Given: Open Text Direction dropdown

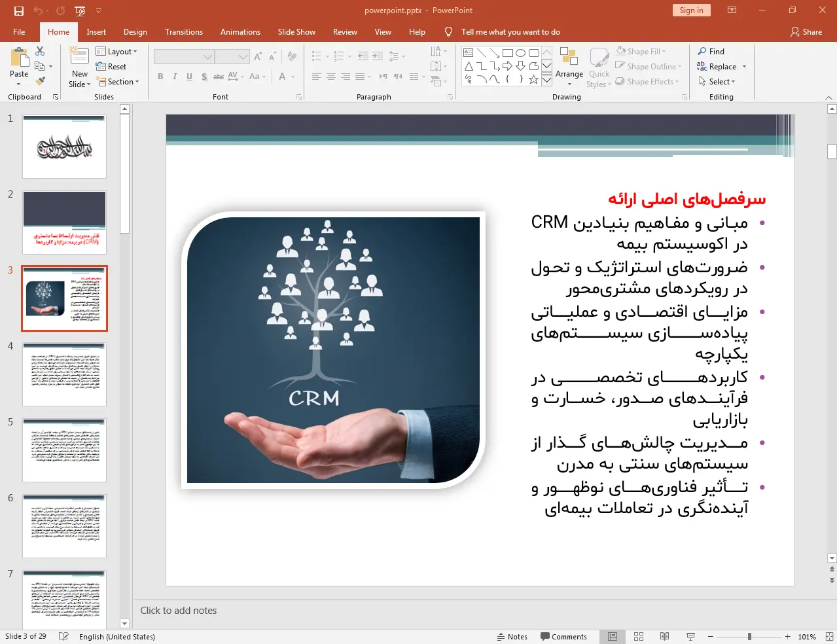Looking at the screenshot, I should [x=438, y=51].
